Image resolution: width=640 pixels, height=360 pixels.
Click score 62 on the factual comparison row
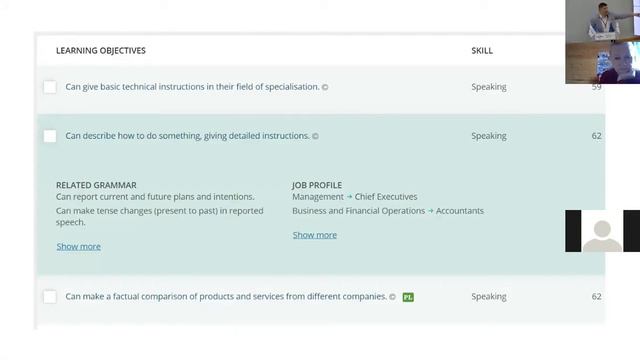596,297
